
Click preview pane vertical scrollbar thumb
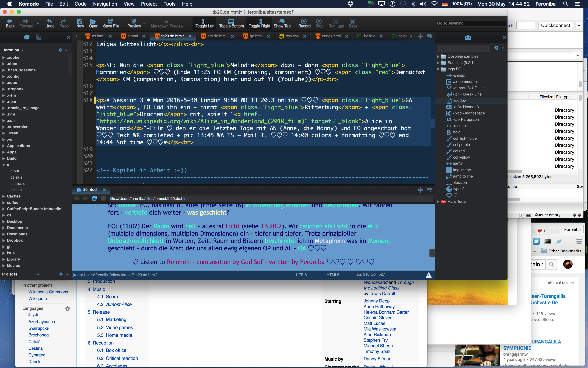[x=432, y=253]
